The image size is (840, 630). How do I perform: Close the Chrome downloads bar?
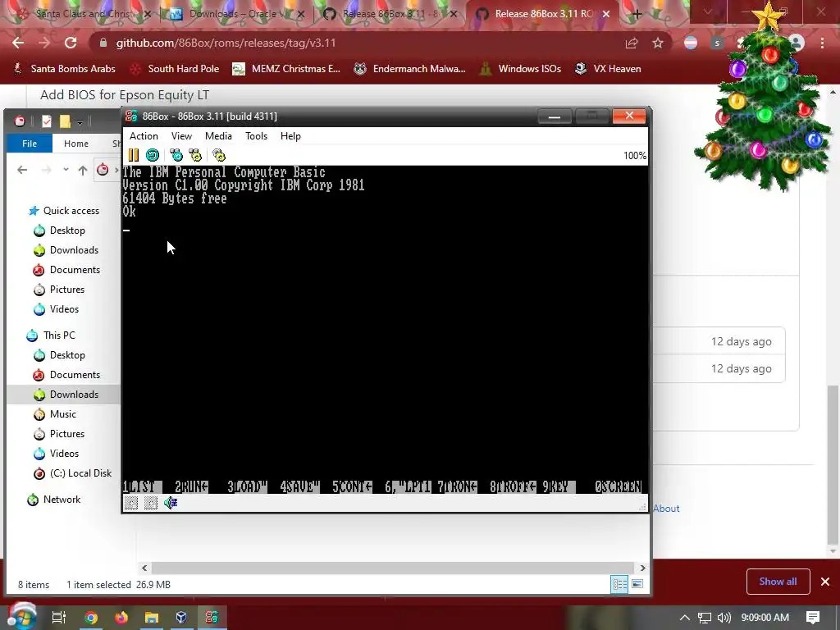click(x=825, y=582)
